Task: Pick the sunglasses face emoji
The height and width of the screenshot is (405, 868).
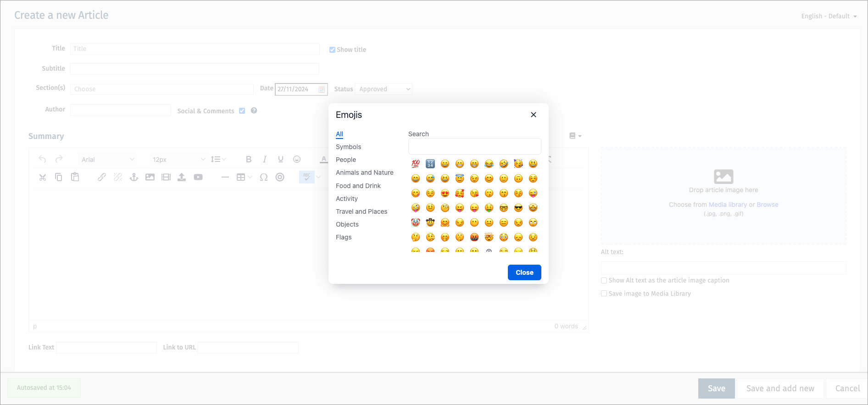Action: [x=518, y=208]
